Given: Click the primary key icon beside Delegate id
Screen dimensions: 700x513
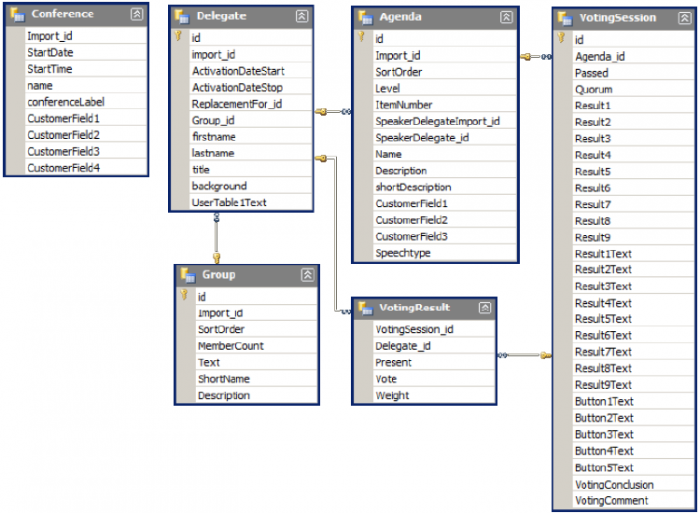Looking at the screenshot, I should (x=178, y=38).
